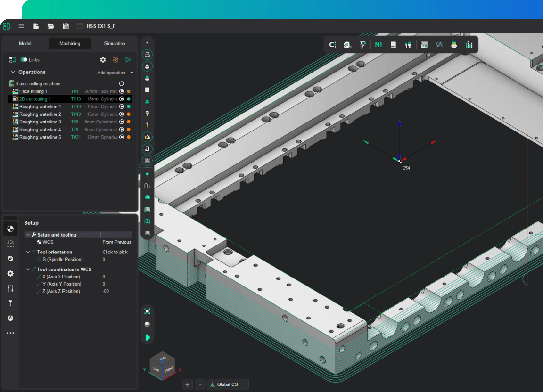Switch to the Simulation tab

coord(115,44)
